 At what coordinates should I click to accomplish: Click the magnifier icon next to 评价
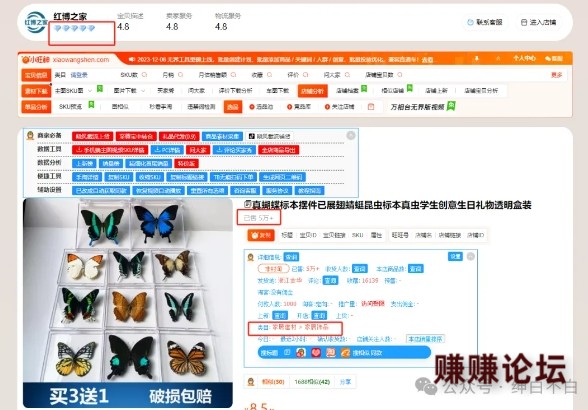306,75
